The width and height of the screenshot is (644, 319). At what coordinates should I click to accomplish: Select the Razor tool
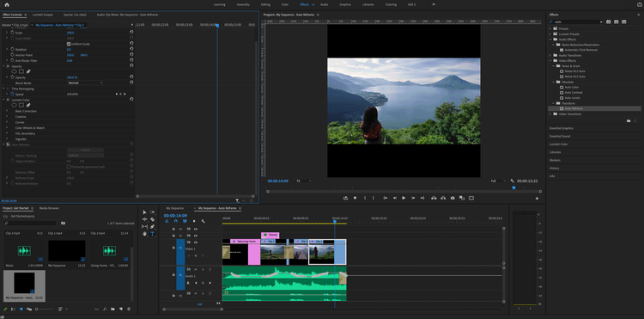152,219
